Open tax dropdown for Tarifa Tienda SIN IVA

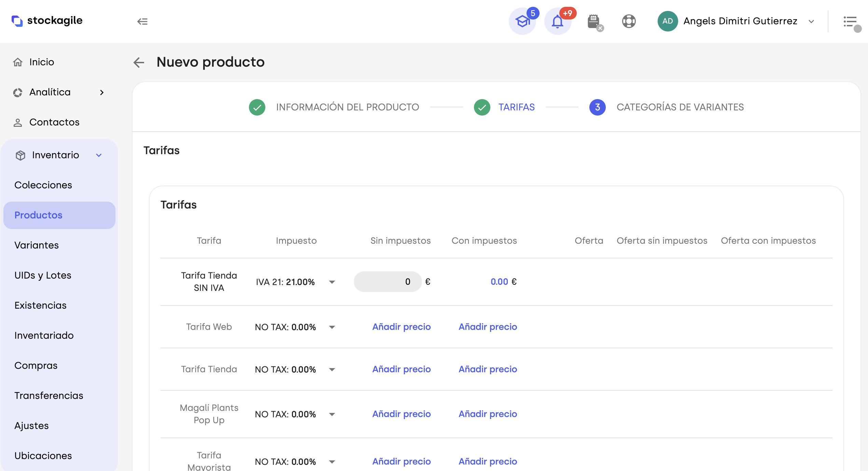332,282
